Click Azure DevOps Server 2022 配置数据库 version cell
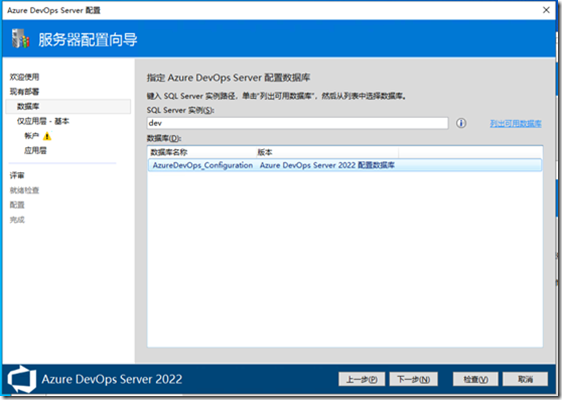This screenshot has height=400, width=562. click(327, 165)
